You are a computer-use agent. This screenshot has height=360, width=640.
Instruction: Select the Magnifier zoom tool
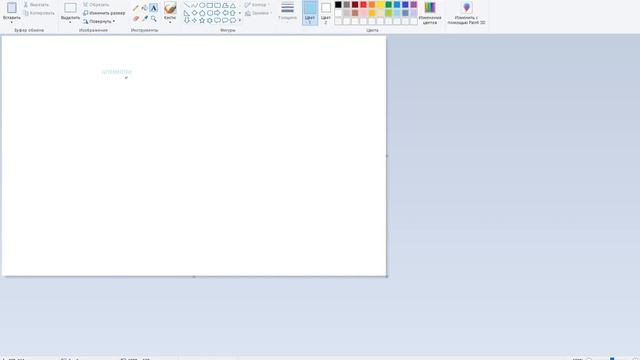[153, 18]
